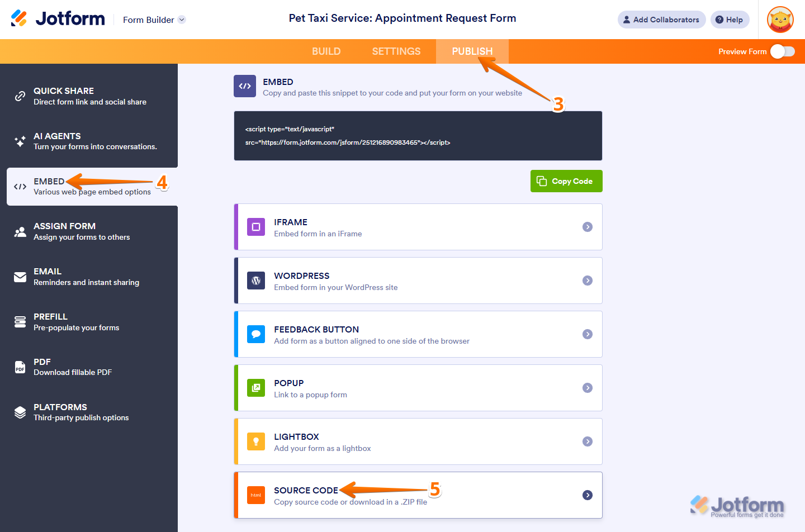
Task: Click the orange Source Code html icon
Action: click(256, 495)
